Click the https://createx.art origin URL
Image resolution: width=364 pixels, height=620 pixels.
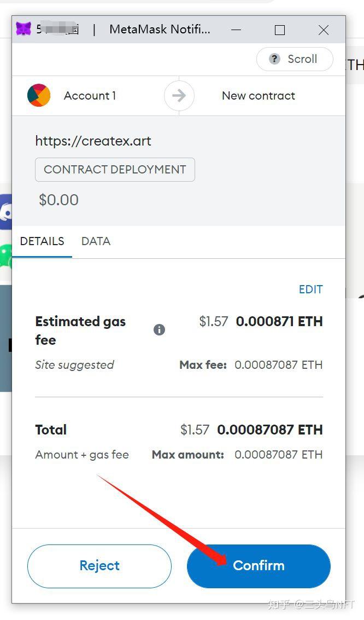tap(93, 141)
